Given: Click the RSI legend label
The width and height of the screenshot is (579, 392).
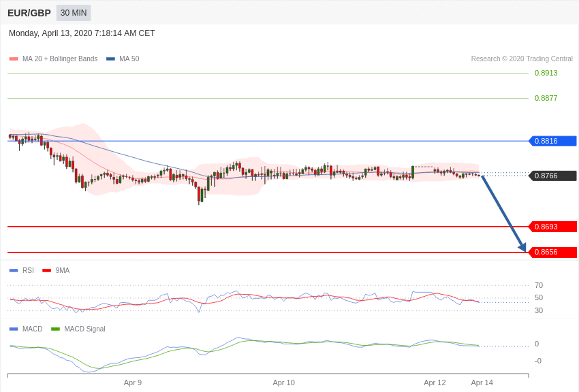Looking at the screenshot, I should tap(28, 270).
